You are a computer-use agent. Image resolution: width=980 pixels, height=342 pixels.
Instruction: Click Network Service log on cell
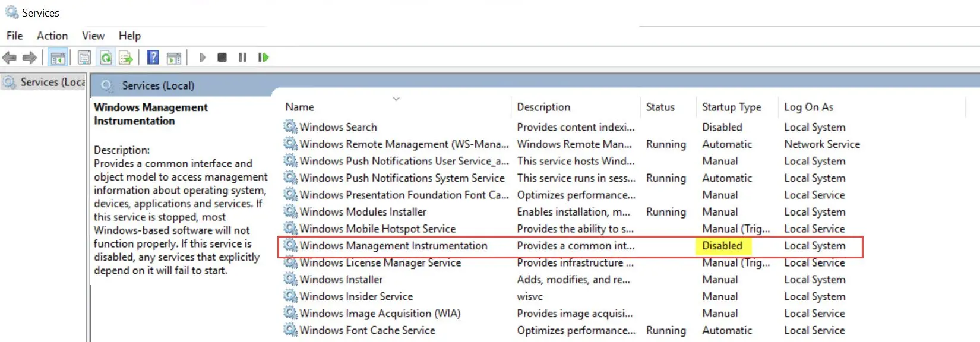[x=822, y=144]
